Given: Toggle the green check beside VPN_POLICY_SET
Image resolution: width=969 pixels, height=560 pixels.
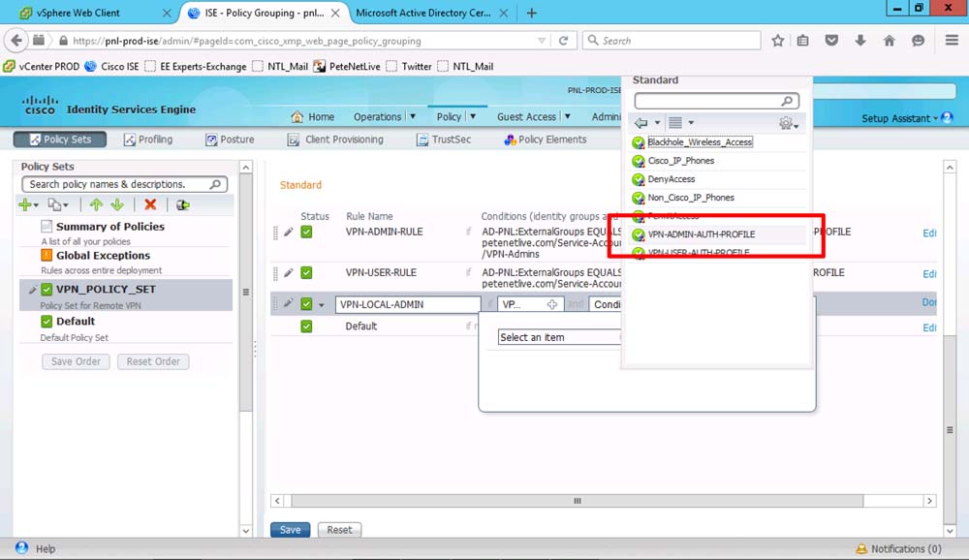Looking at the screenshot, I should click(47, 290).
